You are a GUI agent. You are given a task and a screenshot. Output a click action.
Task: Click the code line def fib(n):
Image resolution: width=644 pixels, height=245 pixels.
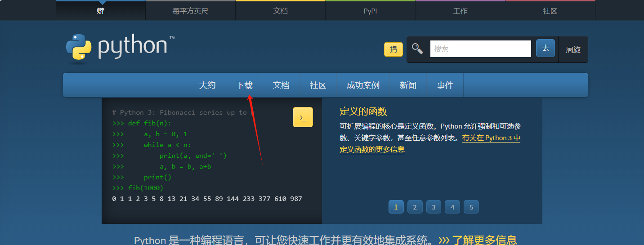[142, 123]
